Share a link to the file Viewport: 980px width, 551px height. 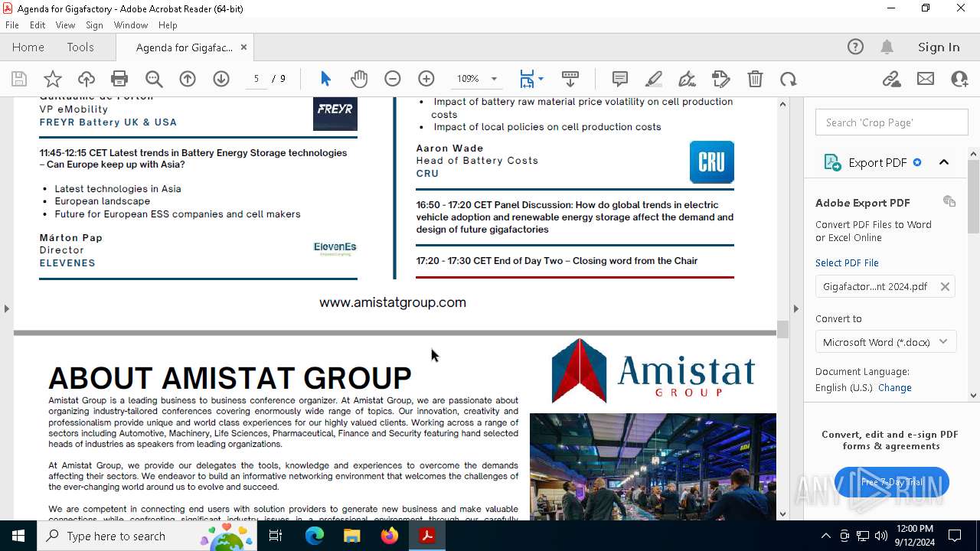(x=891, y=79)
